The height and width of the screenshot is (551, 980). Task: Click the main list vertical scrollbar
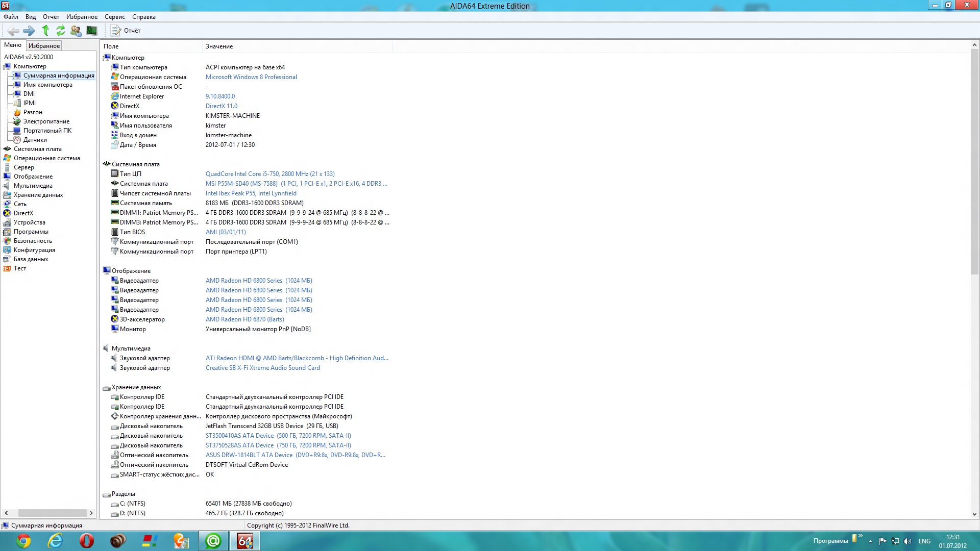tap(974, 162)
